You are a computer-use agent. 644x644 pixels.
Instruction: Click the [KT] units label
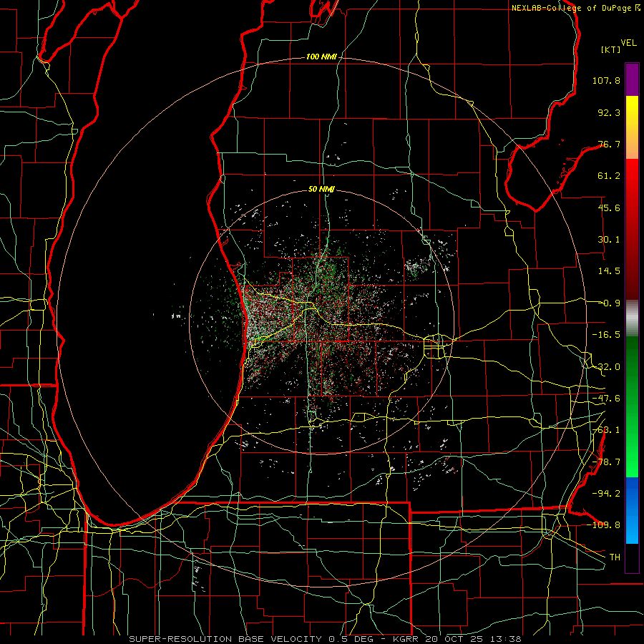[611, 49]
